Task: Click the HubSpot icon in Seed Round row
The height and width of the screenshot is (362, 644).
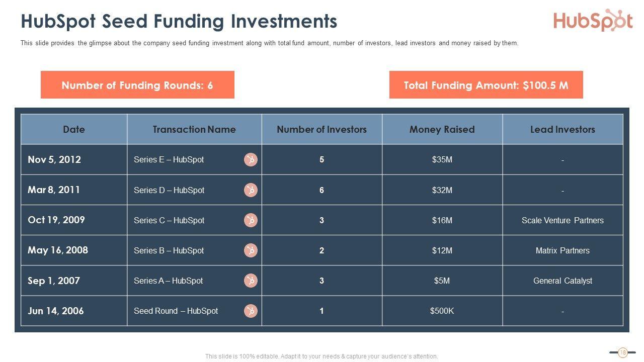Action: 251,311
